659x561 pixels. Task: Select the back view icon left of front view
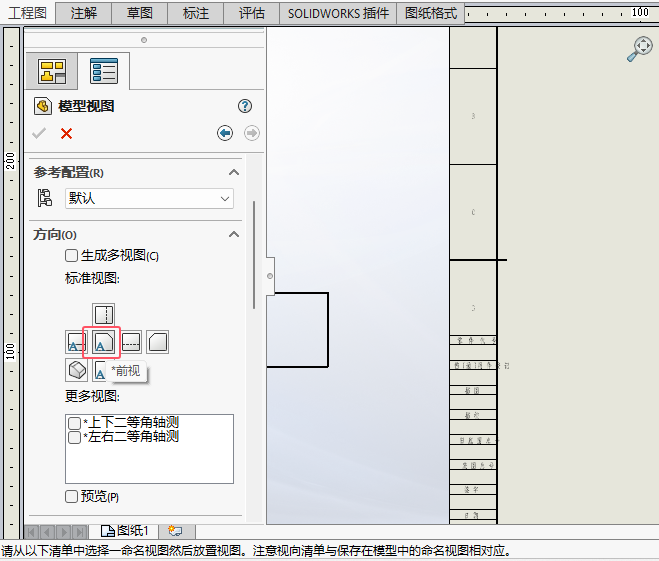click(x=76, y=342)
